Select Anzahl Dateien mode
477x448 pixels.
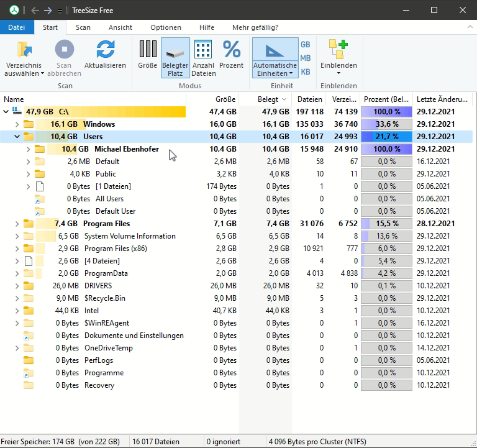point(204,58)
